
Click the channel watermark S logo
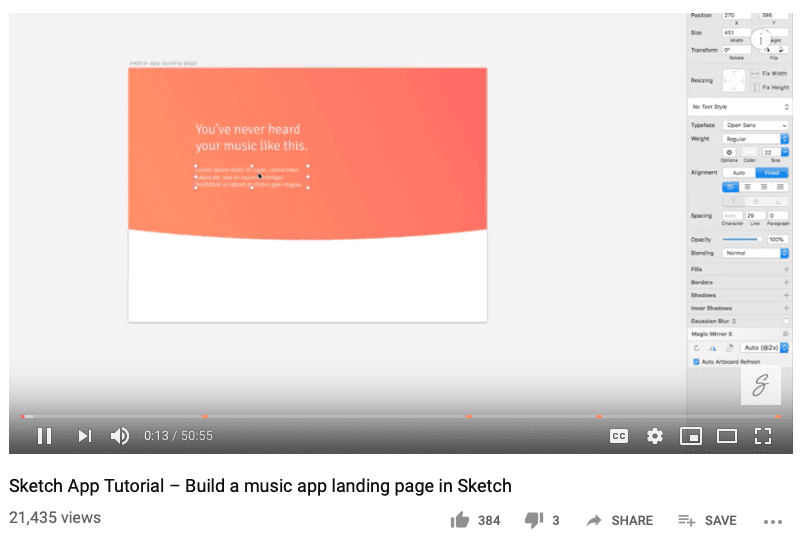click(x=761, y=385)
